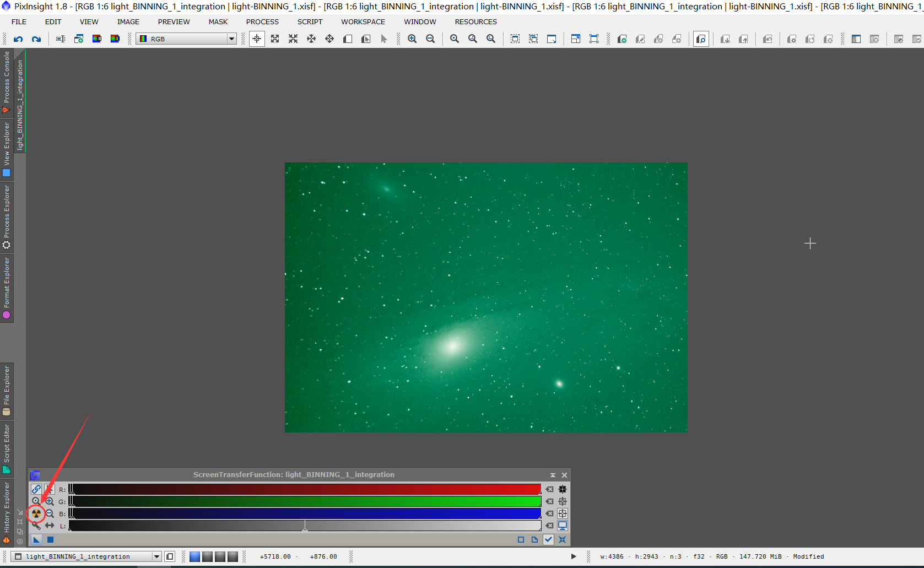Viewport: 924px width, 568px height.
Task: Click midtones readout icon in STF
Action: [563, 501]
